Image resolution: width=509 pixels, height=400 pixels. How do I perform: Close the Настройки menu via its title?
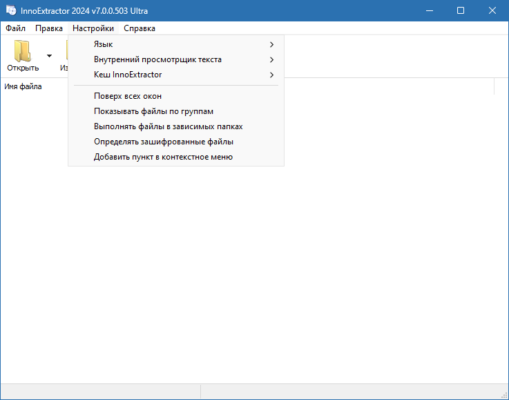click(x=93, y=28)
